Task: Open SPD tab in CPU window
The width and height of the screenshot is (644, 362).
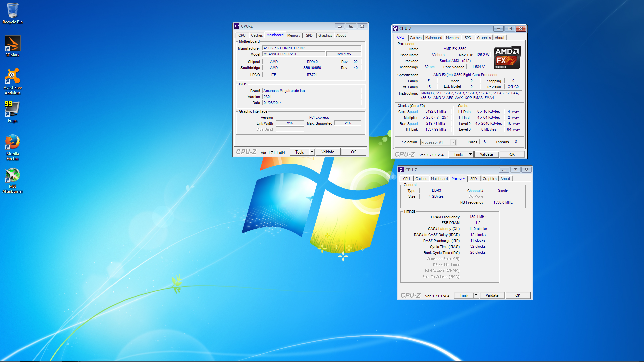Action: [x=468, y=38]
